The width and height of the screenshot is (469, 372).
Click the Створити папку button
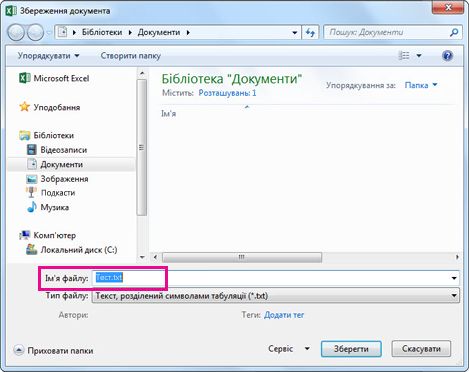tap(131, 56)
